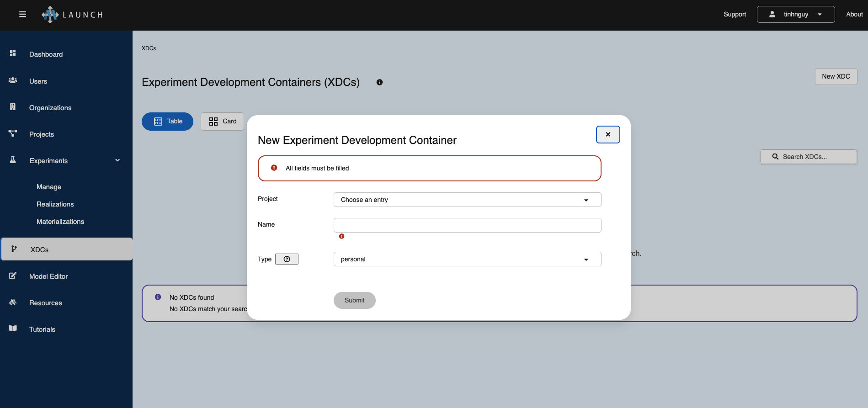868x408 pixels.
Task: Click the hamburger menu icon
Action: click(x=22, y=15)
